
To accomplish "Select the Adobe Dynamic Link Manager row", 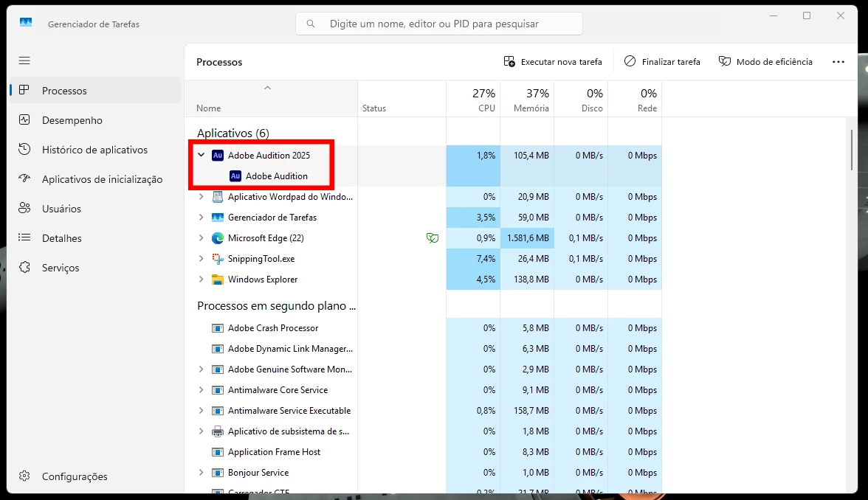I will pyautogui.click(x=424, y=348).
